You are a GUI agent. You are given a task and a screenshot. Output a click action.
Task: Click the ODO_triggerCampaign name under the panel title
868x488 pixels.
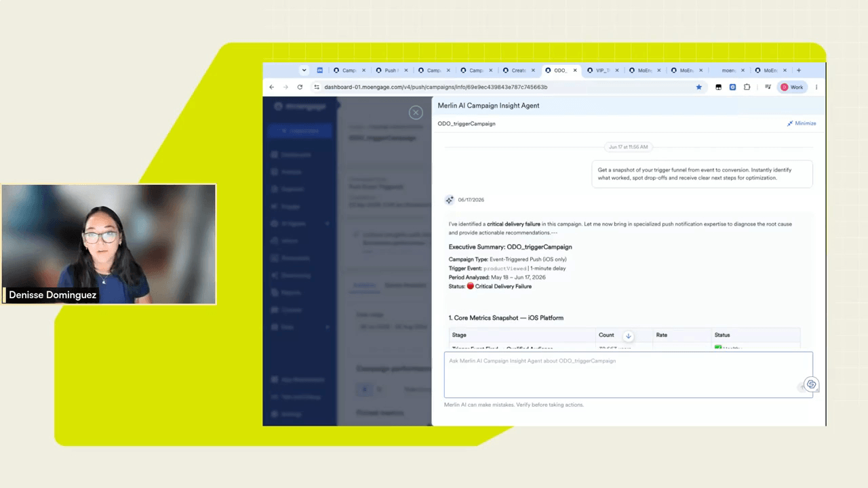(x=467, y=124)
